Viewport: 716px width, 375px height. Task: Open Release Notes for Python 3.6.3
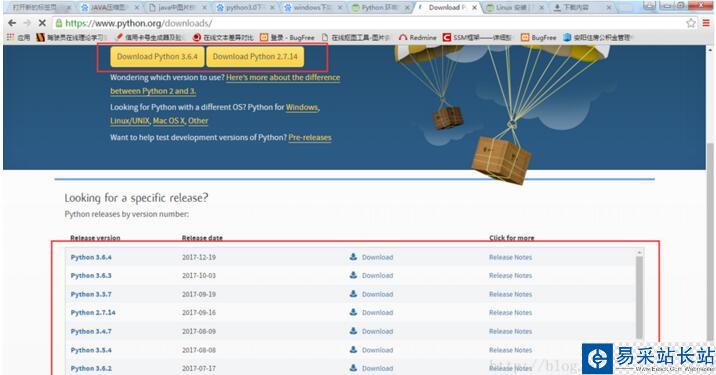click(x=510, y=275)
